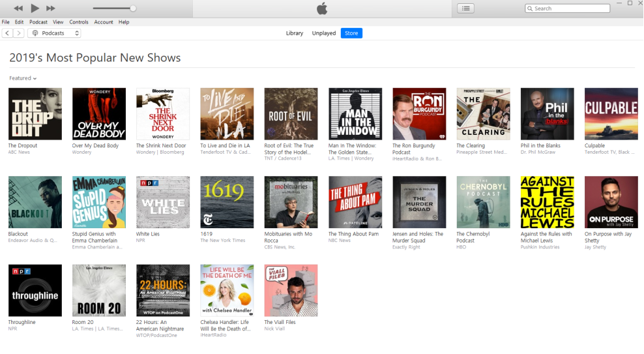Switch to the Unplayed tab

324,33
